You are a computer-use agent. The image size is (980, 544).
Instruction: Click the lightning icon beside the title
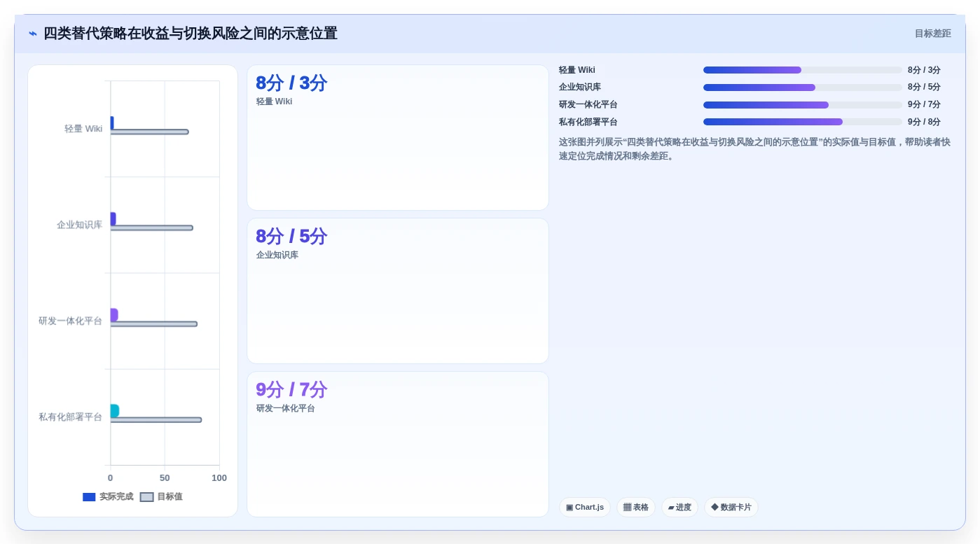pos(33,34)
